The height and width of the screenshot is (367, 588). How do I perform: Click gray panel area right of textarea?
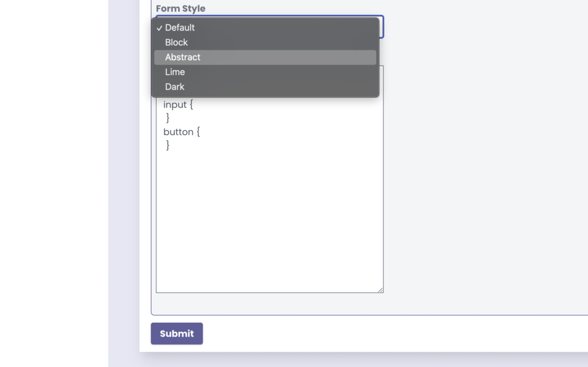(482, 172)
